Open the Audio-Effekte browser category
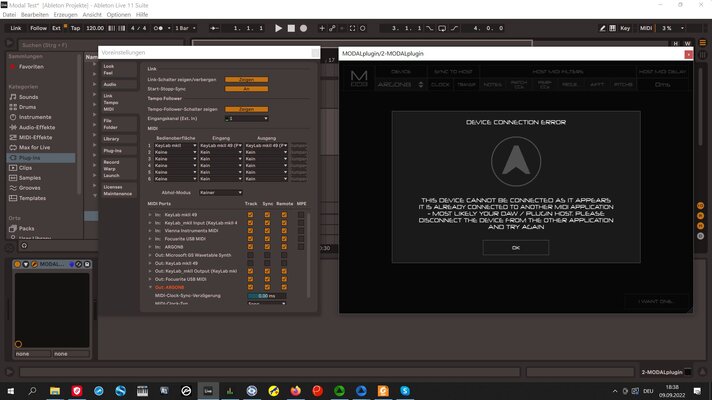Image resolution: width=712 pixels, height=400 pixels. tap(37, 128)
